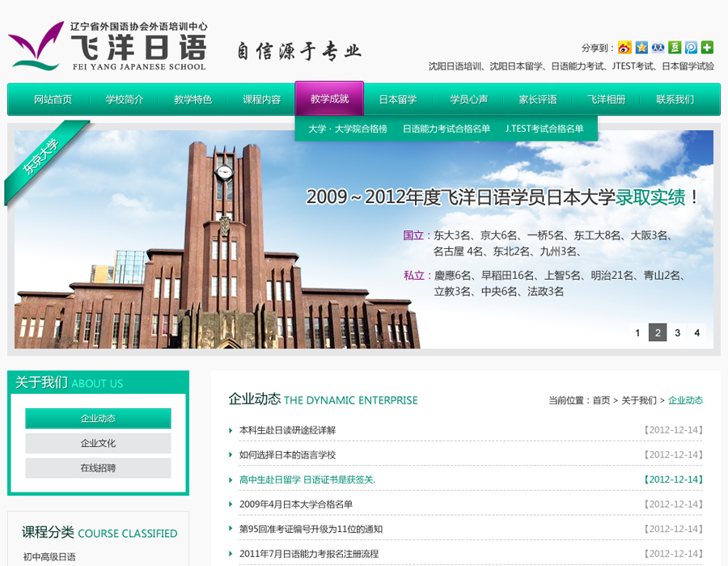Screen dimensions: 728x566
Task: Go to 学员心声 page
Action: (x=468, y=99)
